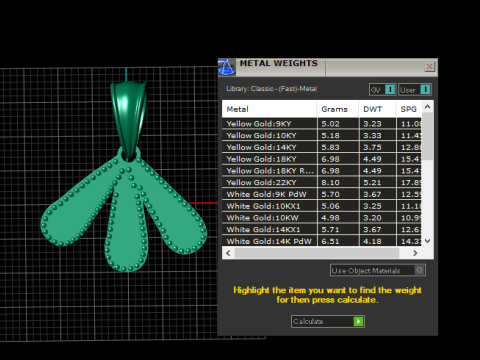This screenshot has height=360, width=480.
Task: Select the Yellow Gold:22KY row
Action: [x=322, y=182]
